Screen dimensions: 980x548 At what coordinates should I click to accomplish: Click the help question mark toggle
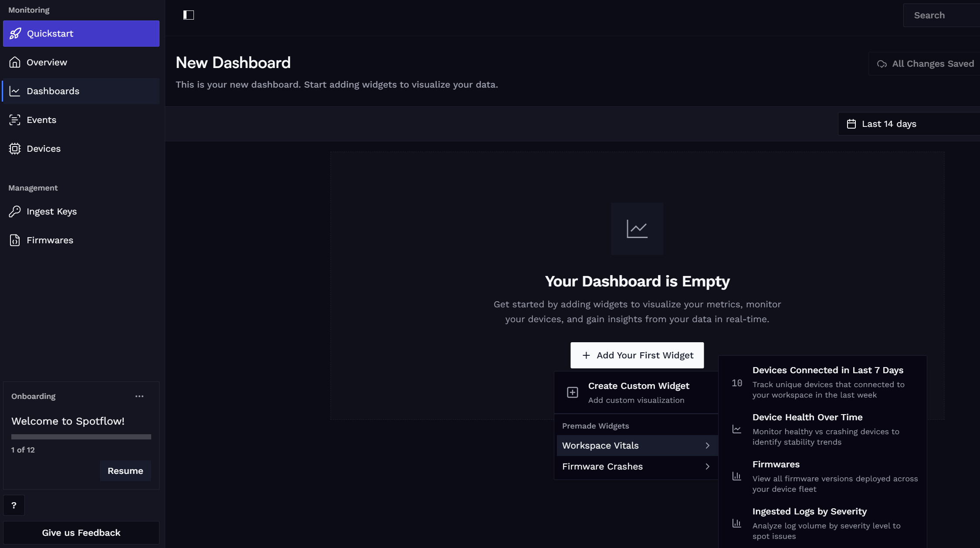tap(14, 505)
